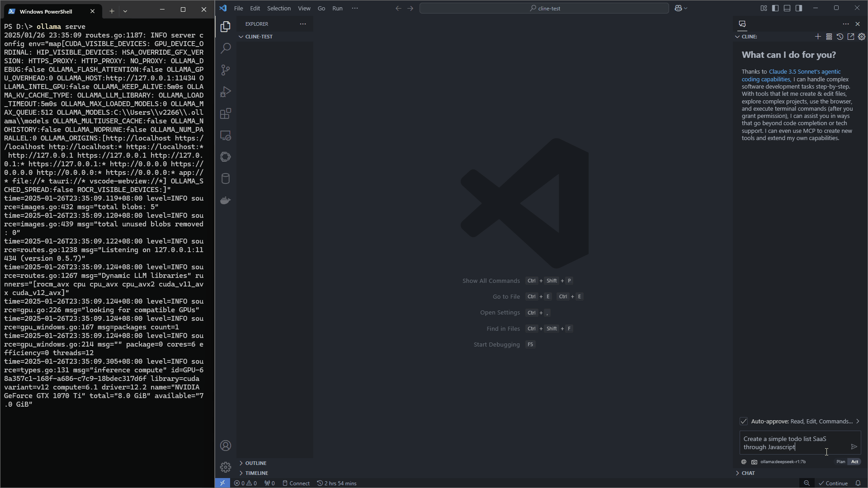Follow the Claude 3.5 Sonnet capabilities link
Screen dimensions: 868x488
click(804, 72)
